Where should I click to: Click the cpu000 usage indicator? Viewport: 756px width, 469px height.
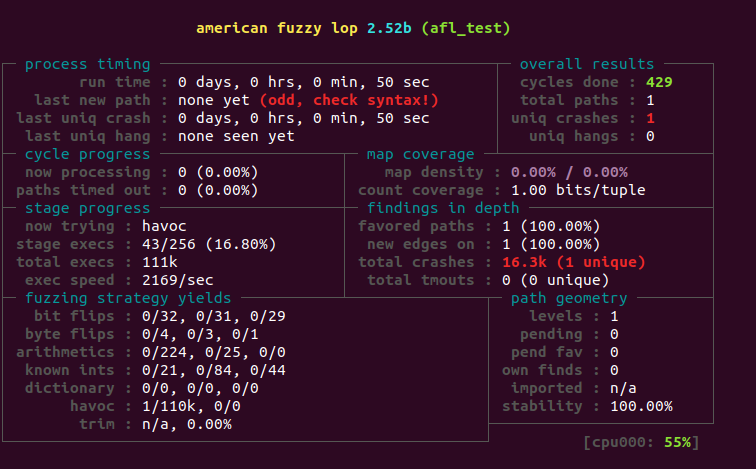tap(639, 442)
